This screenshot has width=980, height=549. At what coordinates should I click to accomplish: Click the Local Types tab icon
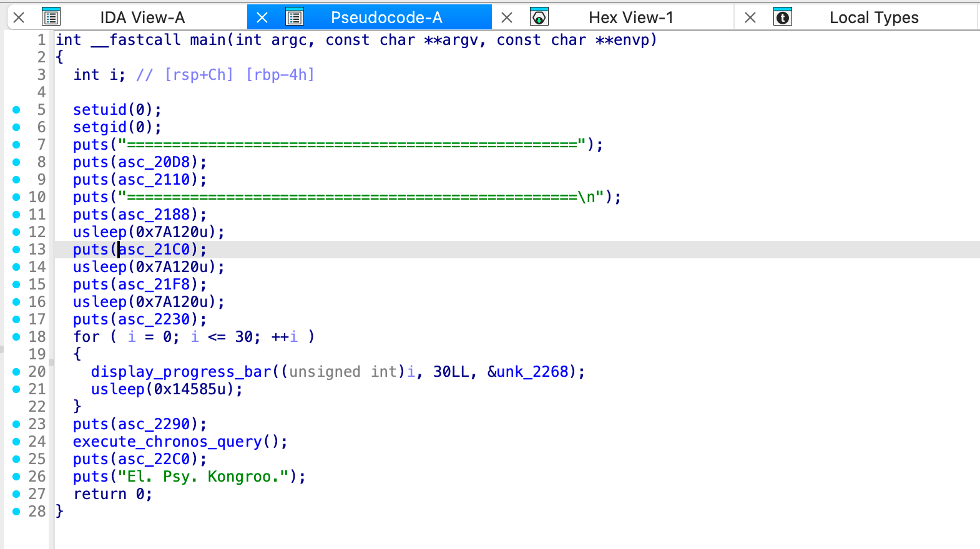782,17
